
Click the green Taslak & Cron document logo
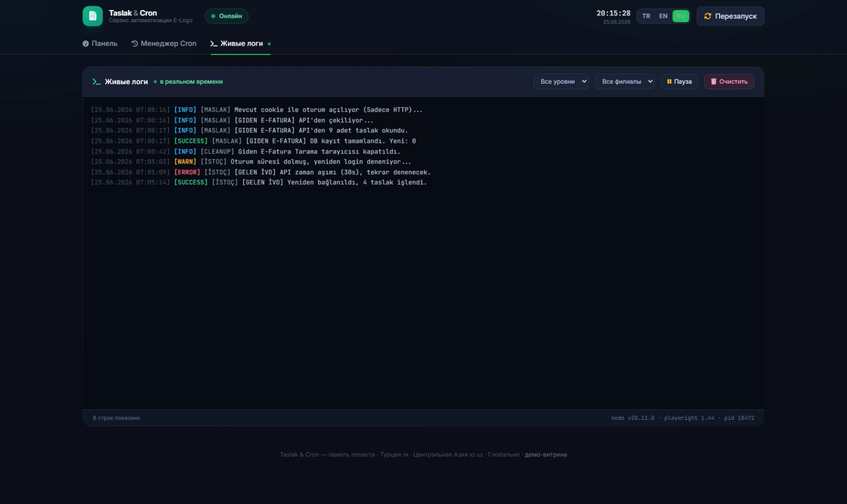pos(93,16)
